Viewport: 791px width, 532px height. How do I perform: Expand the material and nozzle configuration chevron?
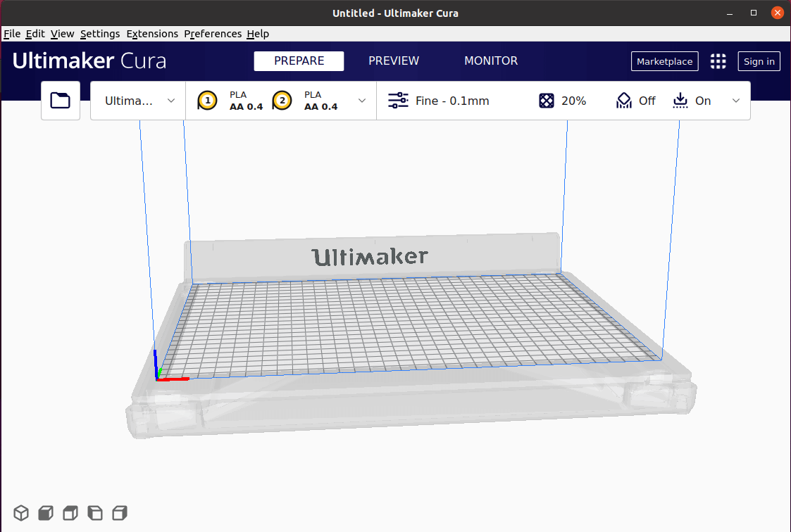(x=362, y=100)
